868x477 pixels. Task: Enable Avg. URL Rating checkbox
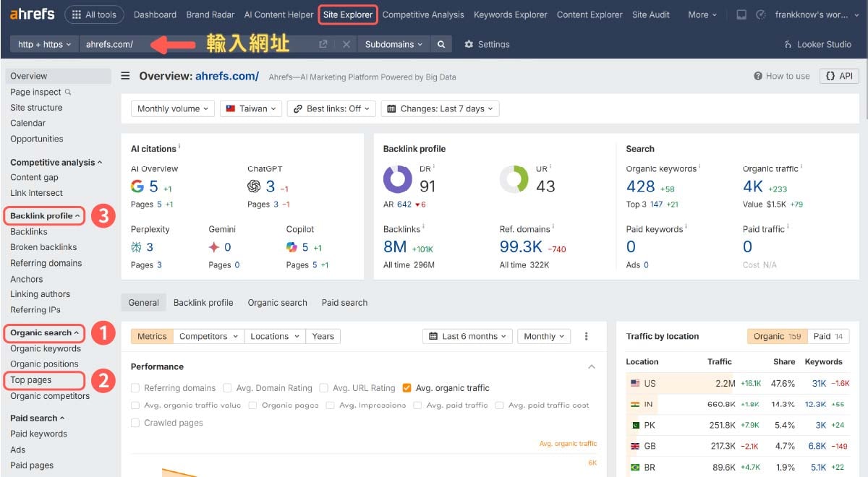324,388
